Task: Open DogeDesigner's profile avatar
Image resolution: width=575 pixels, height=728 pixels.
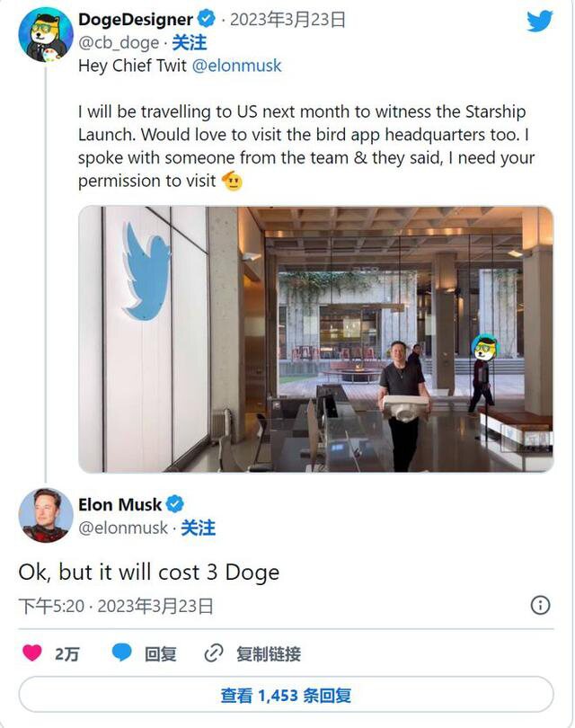Action: tap(45, 34)
